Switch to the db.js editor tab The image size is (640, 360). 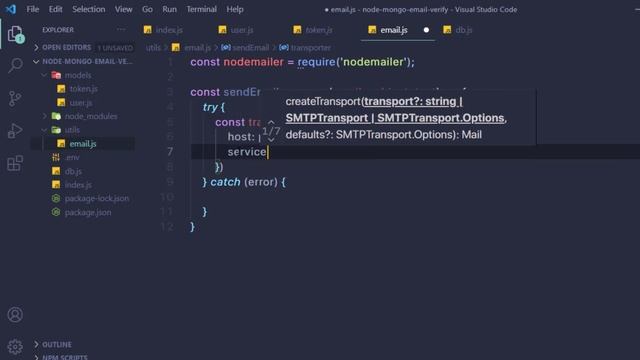pyautogui.click(x=464, y=30)
